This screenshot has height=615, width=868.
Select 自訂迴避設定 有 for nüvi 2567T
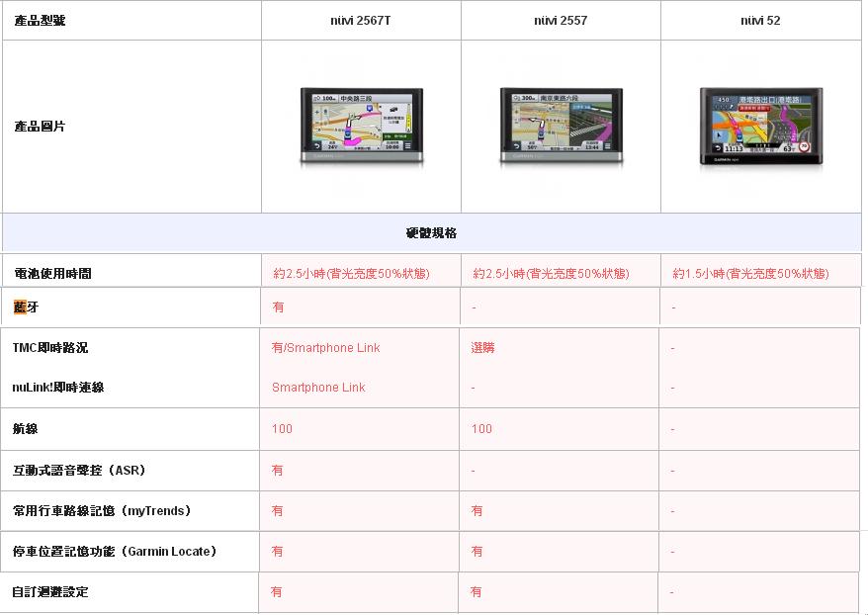pos(276,591)
